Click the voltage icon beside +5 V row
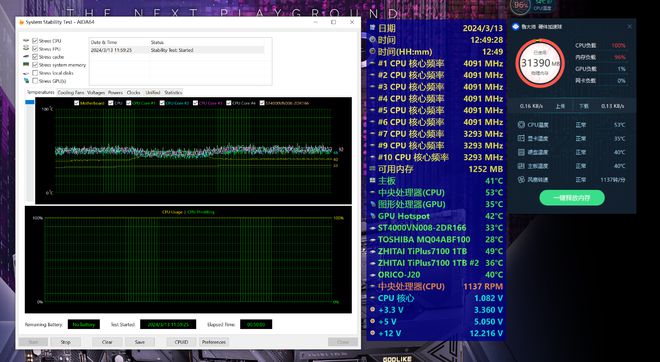Viewport: 660px width, 362px height. click(x=372, y=322)
